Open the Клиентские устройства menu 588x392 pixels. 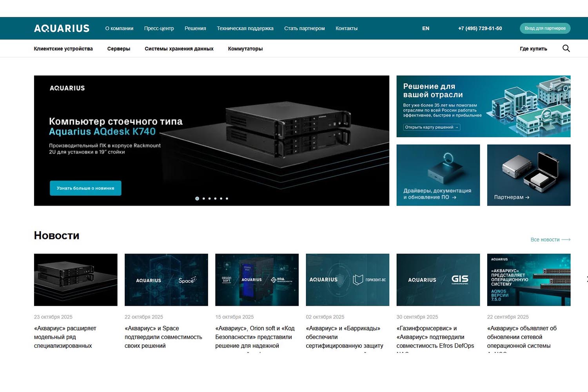pyautogui.click(x=63, y=49)
